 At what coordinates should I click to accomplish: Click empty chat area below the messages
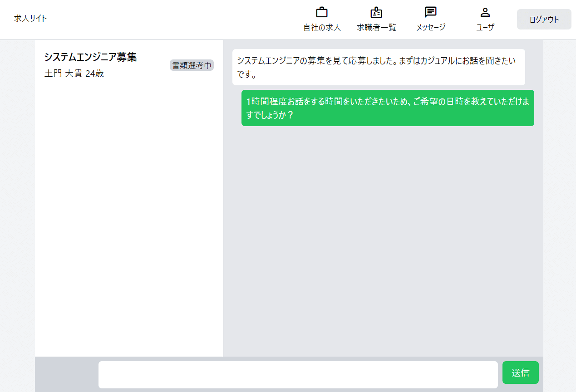point(383,240)
